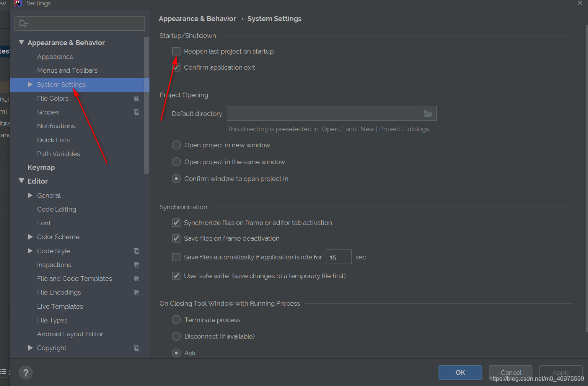Click the project-level icon beside Inspections
This screenshot has width=588, height=386.
[x=136, y=265]
